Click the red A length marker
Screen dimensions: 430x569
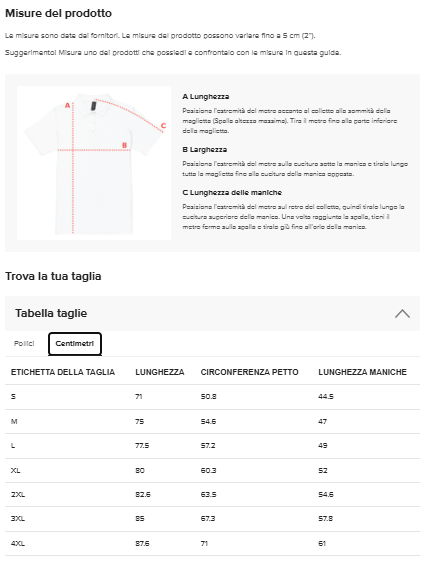[67, 106]
